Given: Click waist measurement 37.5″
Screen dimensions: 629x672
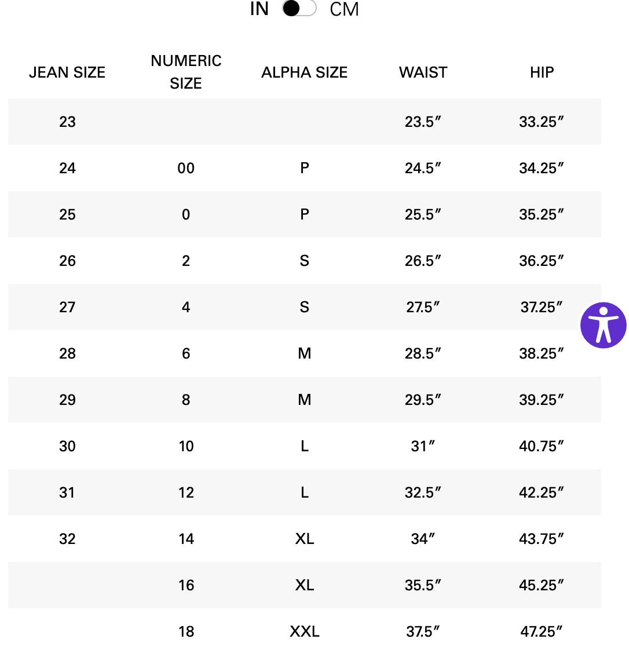Looking at the screenshot, I should [423, 631].
